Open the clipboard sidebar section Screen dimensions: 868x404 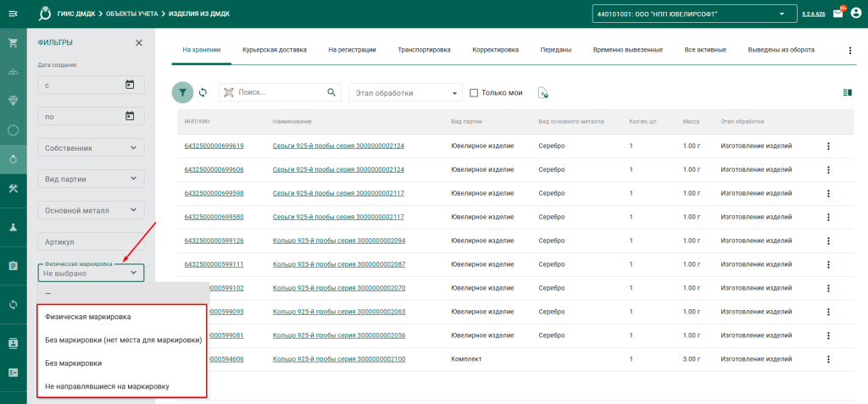click(14, 266)
